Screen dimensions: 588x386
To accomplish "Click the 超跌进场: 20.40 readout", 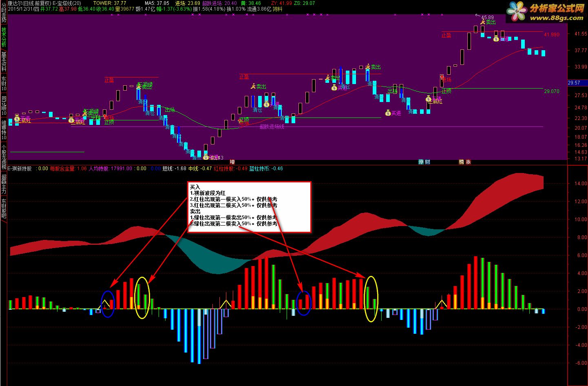I will click(x=219, y=3).
